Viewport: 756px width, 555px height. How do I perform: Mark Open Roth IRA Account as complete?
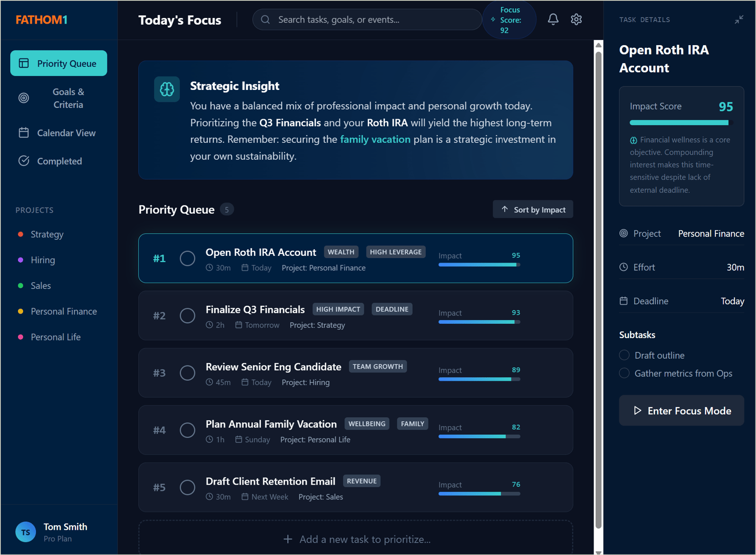tap(187, 258)
